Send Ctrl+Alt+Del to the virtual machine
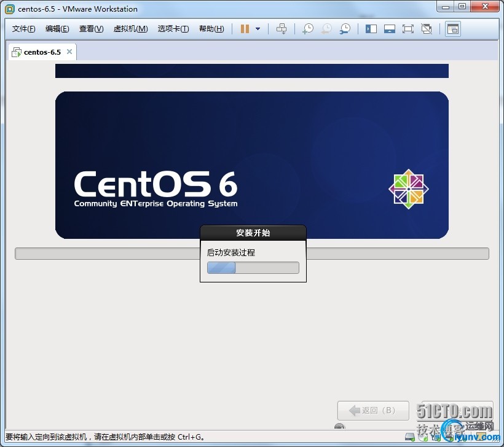Viewport: 504px width, 447px height. coord(282,29)
